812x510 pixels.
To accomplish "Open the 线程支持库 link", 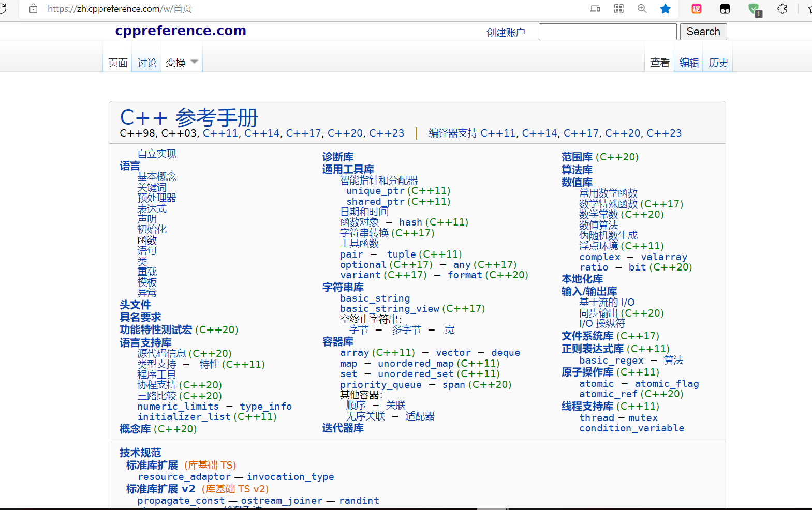I will [587, 406].
